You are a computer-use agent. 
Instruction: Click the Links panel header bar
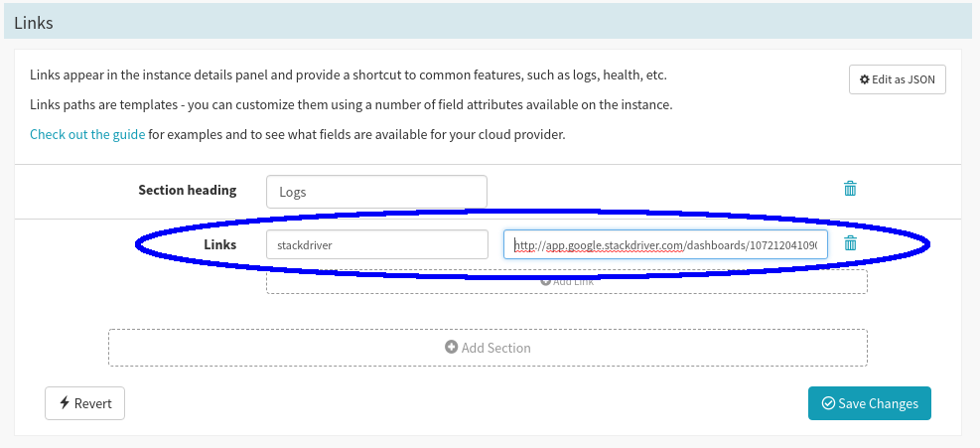[490, 21]
